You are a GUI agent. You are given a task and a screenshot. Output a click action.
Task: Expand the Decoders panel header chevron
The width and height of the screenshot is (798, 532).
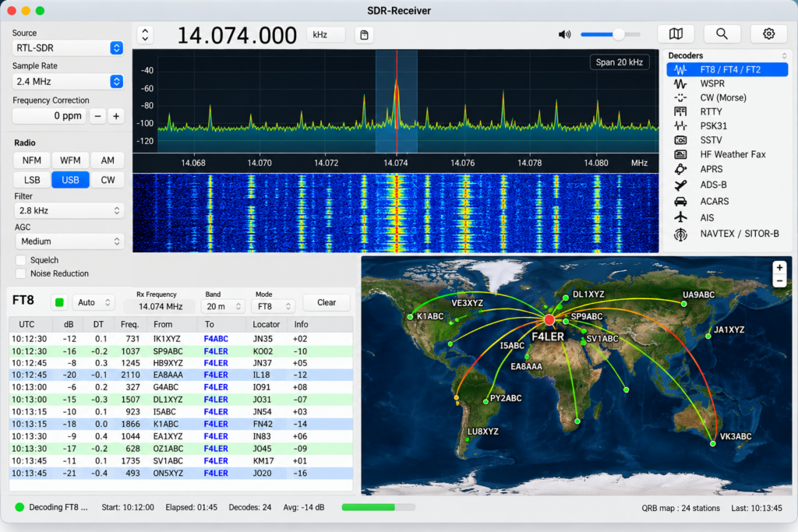(784, 55)
